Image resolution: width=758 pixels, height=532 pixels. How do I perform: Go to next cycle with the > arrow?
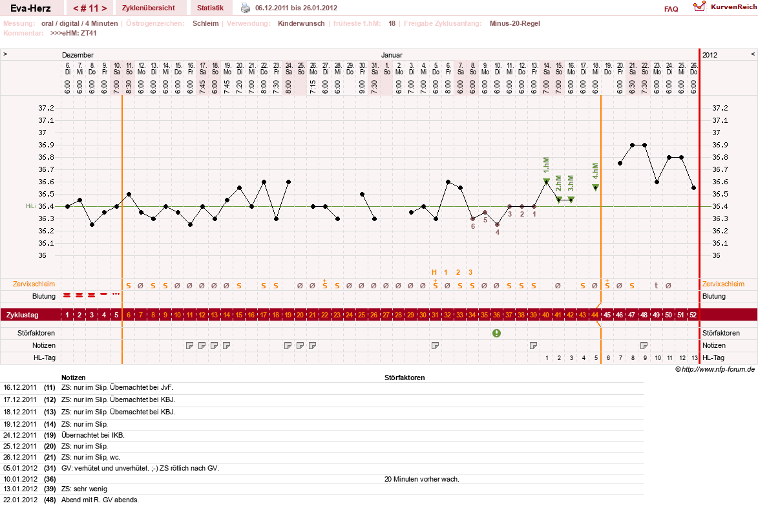[104, 8]
